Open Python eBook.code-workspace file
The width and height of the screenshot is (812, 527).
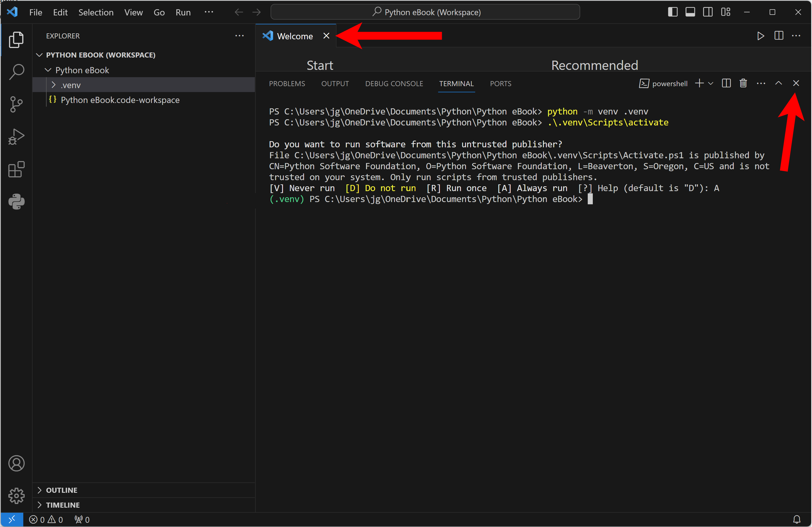pyautogui.click(x=143, y=100)
